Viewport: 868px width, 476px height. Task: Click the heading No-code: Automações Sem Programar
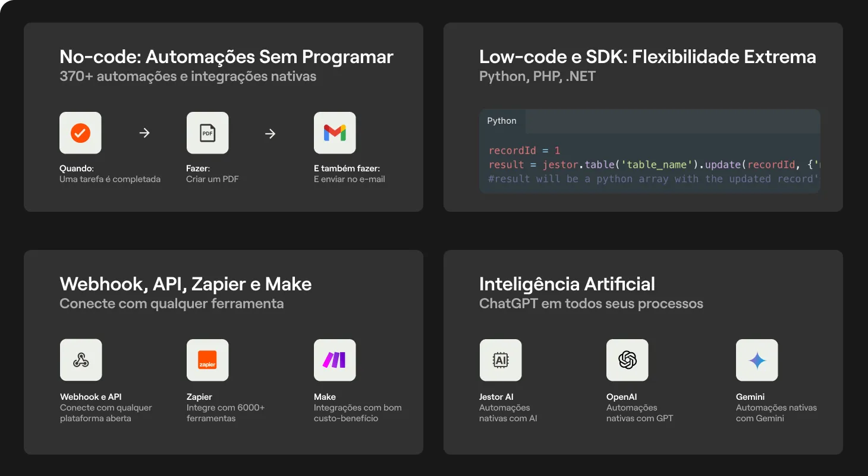[x=227, y=57]
